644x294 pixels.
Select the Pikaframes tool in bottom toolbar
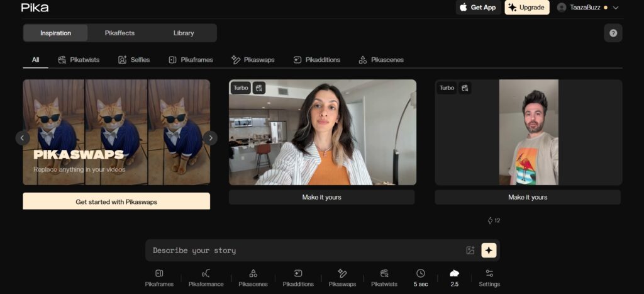tap(159, 278)
